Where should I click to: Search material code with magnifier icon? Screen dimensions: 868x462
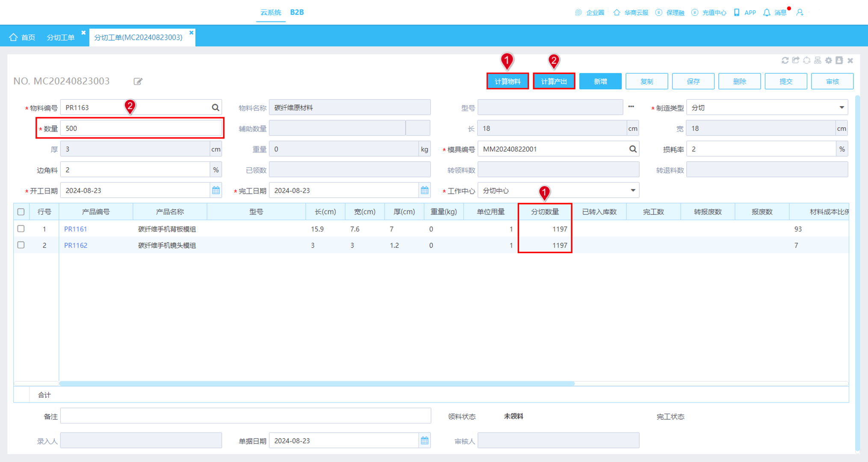pyautogui.click(x=216, y=107)
